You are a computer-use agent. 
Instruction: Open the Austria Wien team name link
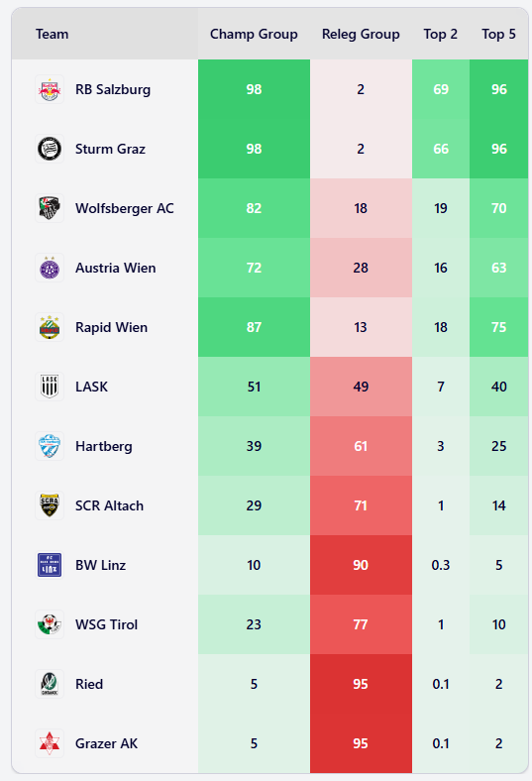[116, 268]
